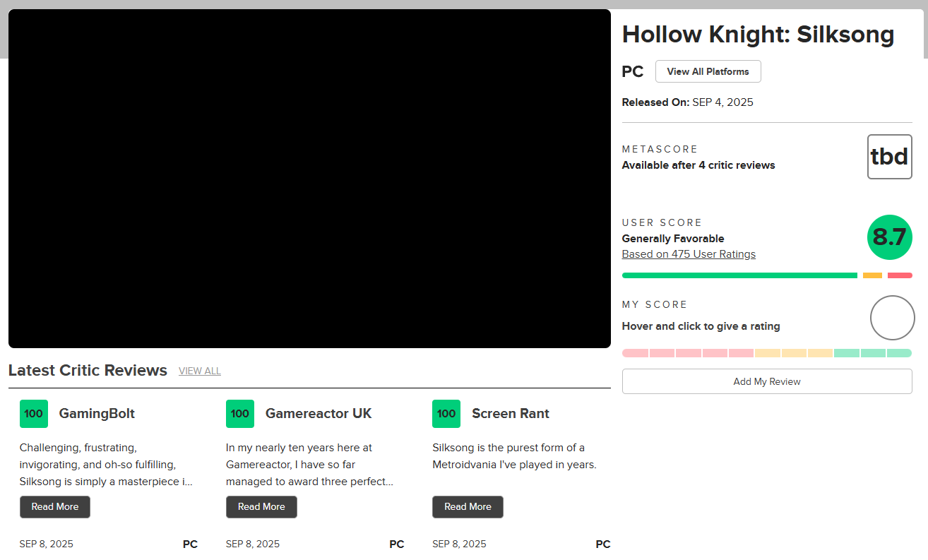This screenshot has width=928, height=560.
Task: Click PC platform label under Screen Rant review
Action: coord(603,544)
